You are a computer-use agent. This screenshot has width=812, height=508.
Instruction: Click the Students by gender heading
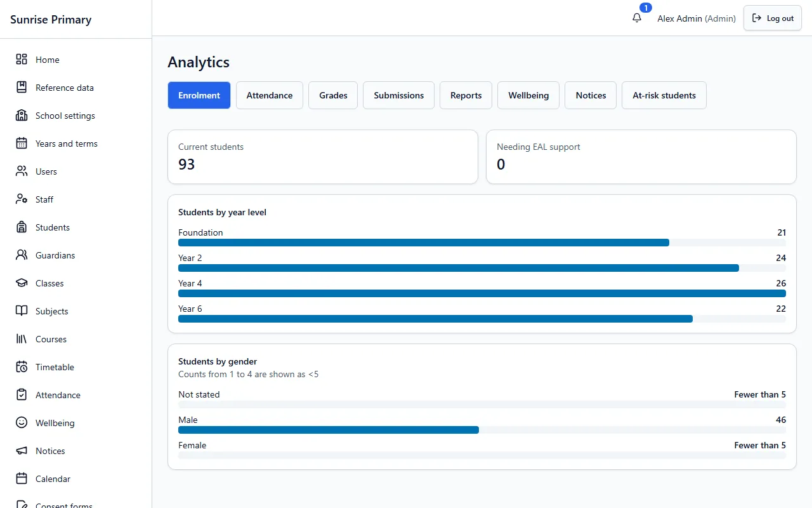[218, 361]
